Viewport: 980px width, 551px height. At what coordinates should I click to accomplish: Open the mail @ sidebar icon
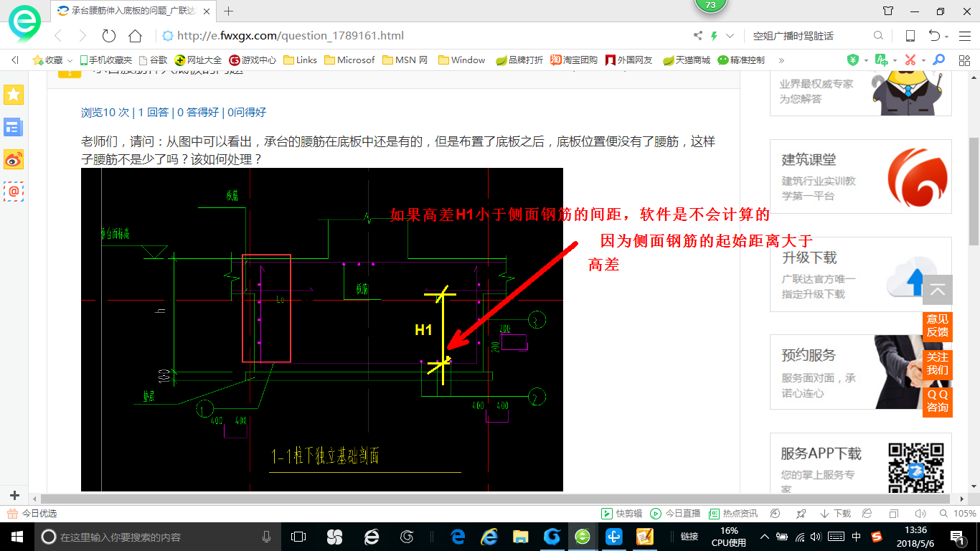[14, 192]
